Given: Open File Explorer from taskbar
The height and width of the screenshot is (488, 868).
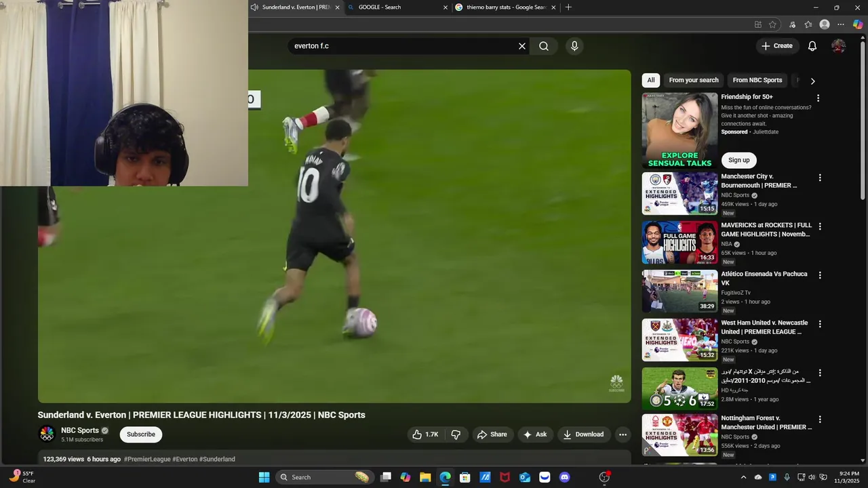Looking at the screenshot, I should click(x=425, y=477).
